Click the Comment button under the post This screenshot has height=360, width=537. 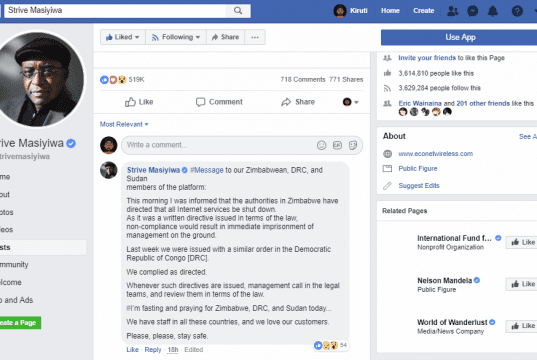click(x=219, y=102)
